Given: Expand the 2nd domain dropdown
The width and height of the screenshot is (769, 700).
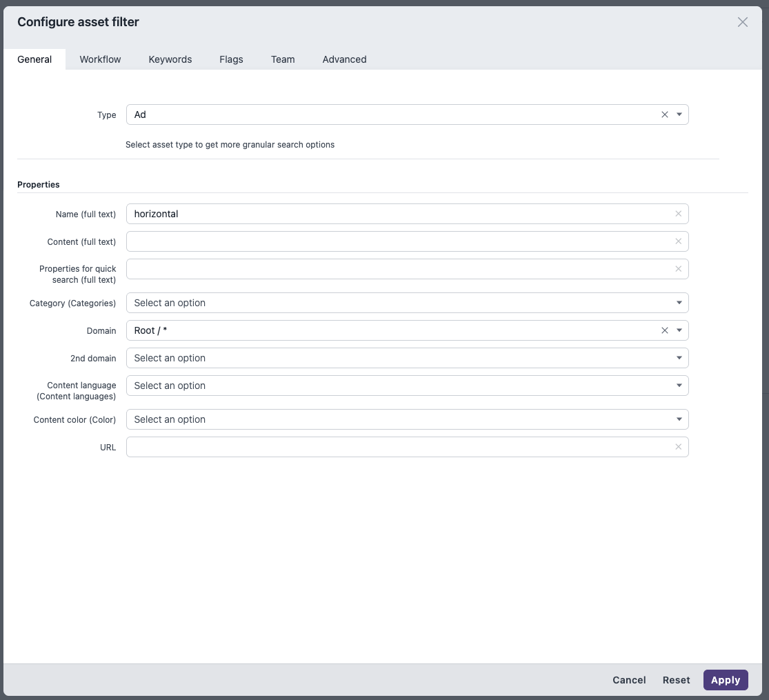Looking at the screenshot, I should pos(679,358).
